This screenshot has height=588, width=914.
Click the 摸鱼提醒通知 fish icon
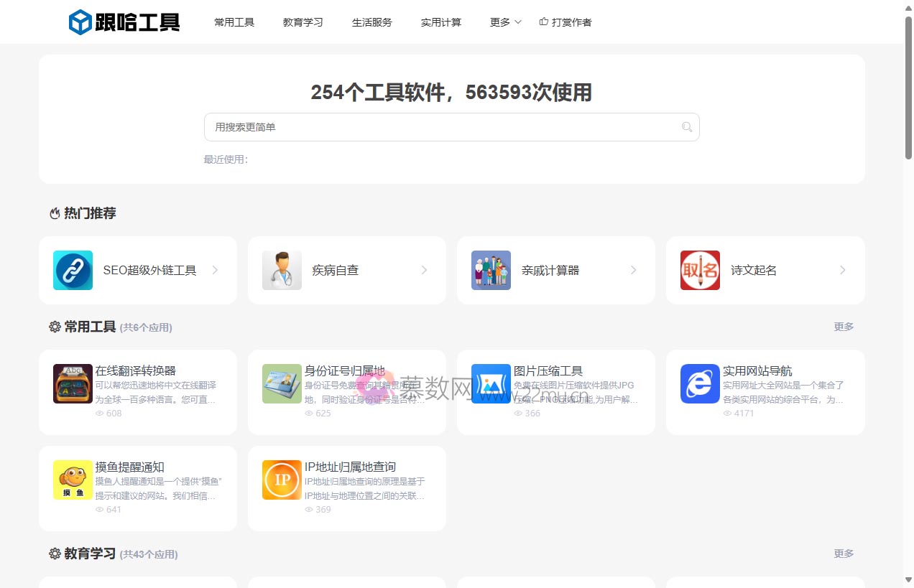(x=73, y=480)
